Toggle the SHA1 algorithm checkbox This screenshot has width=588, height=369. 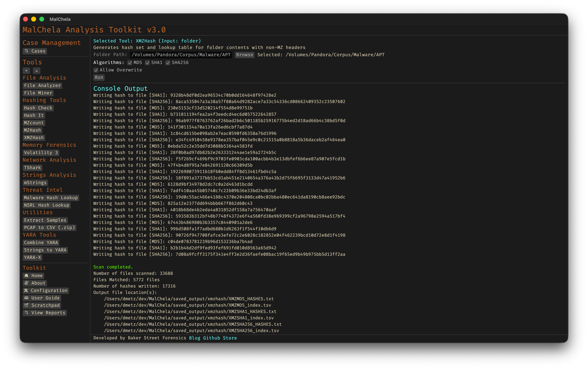147,63
